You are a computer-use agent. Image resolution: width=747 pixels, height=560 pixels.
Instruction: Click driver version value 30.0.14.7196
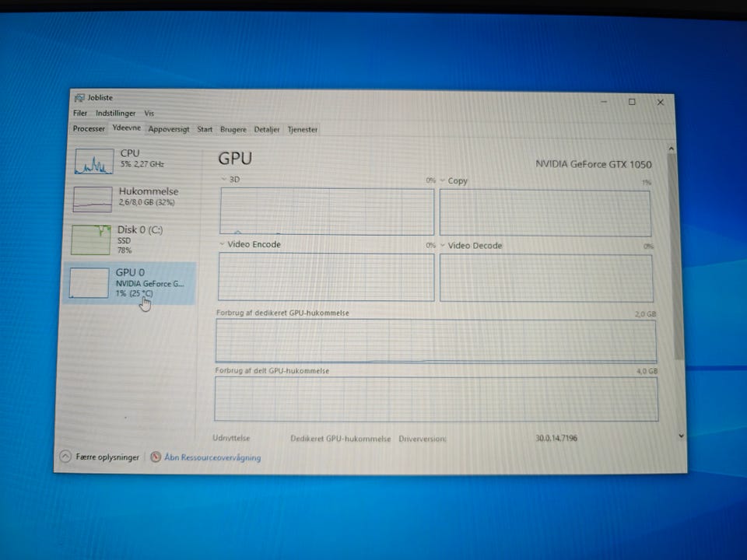pos(556,438)
